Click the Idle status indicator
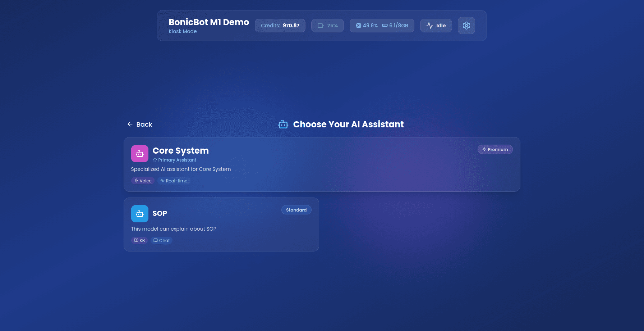644x331 pixels. click(436, 26)
